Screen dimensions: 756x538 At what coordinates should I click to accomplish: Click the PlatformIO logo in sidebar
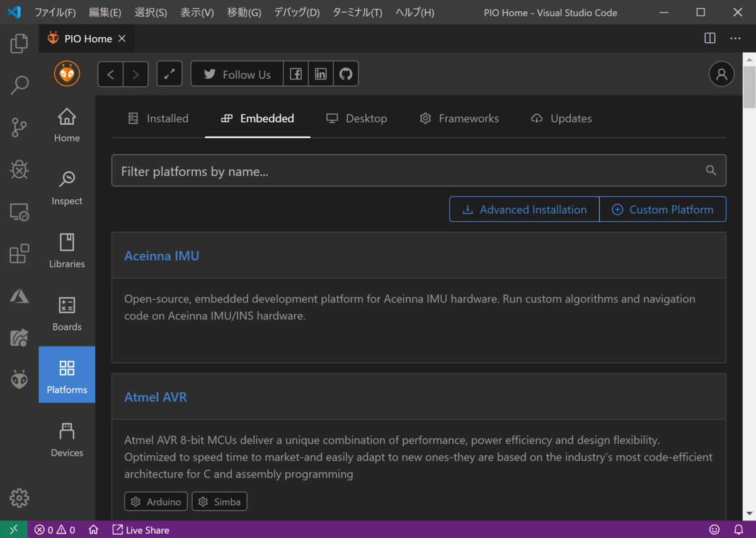tap(67, 74)
